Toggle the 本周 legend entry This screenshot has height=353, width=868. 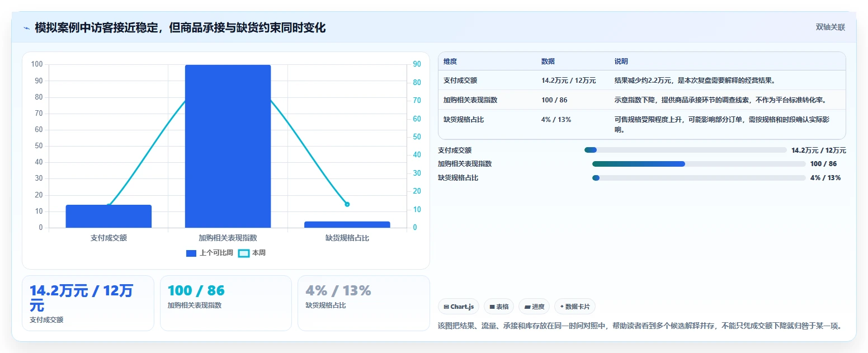point(252,253)
